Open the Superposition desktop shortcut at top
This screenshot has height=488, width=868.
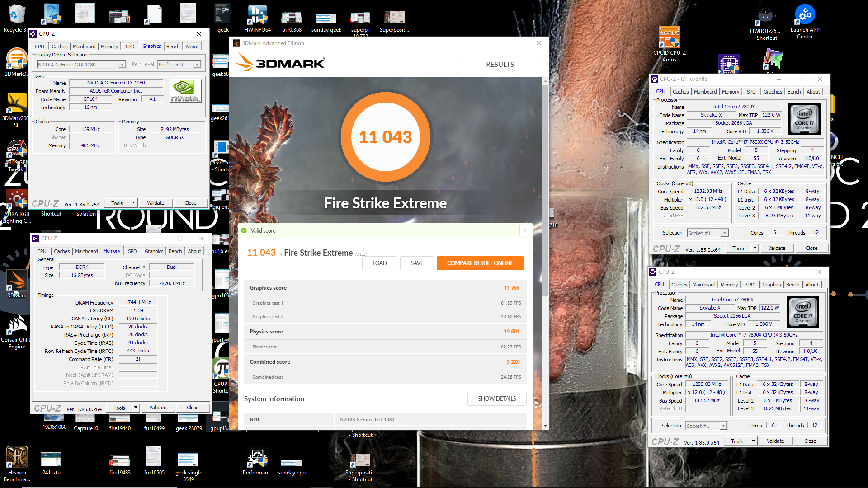pyautogui.click(x=395, y=21)
